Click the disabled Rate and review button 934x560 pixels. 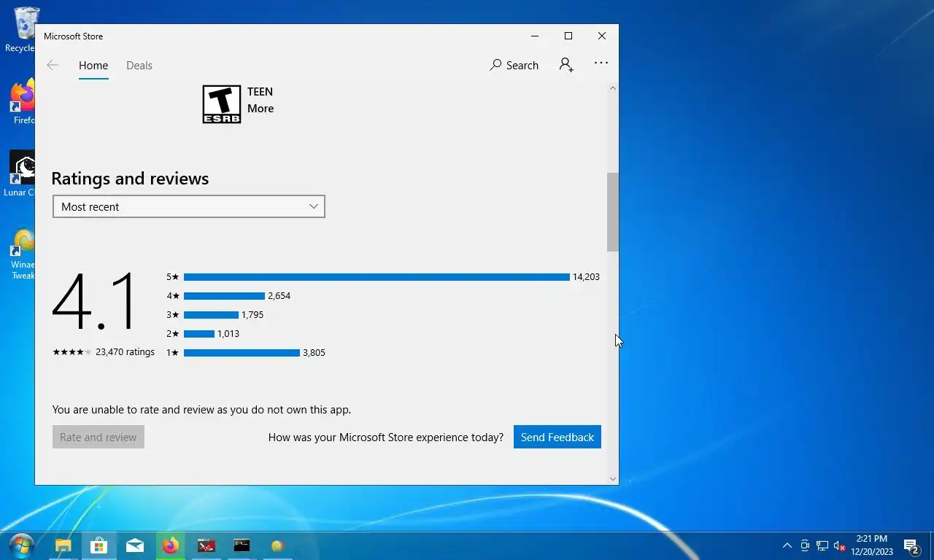99,437
